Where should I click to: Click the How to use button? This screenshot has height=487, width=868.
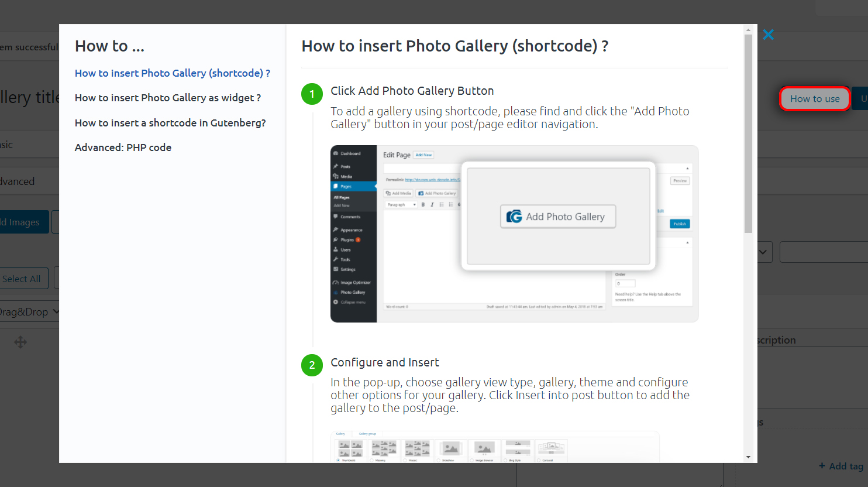(x=815, y=99)
